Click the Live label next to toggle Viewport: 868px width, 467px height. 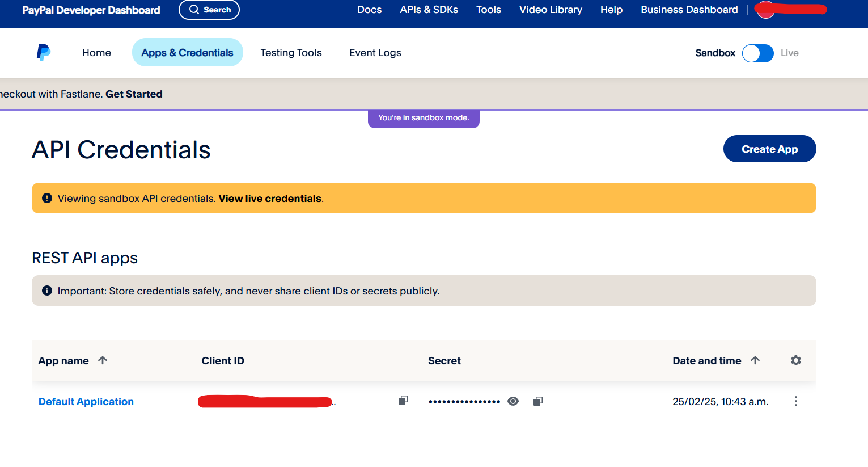tap(790, 53)
